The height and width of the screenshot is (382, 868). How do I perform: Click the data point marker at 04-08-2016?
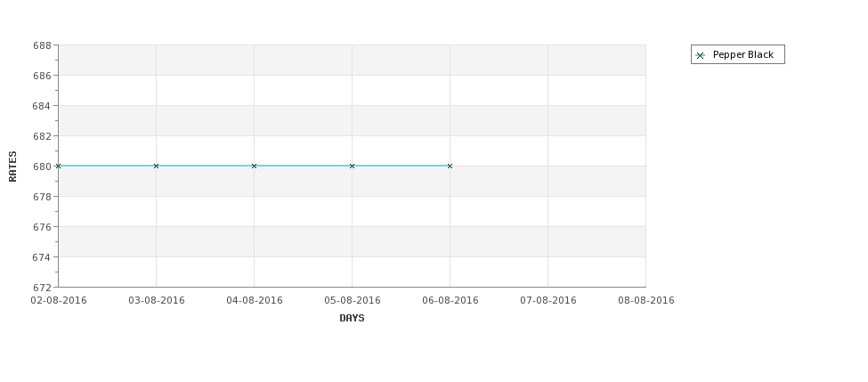pos(254,167)
